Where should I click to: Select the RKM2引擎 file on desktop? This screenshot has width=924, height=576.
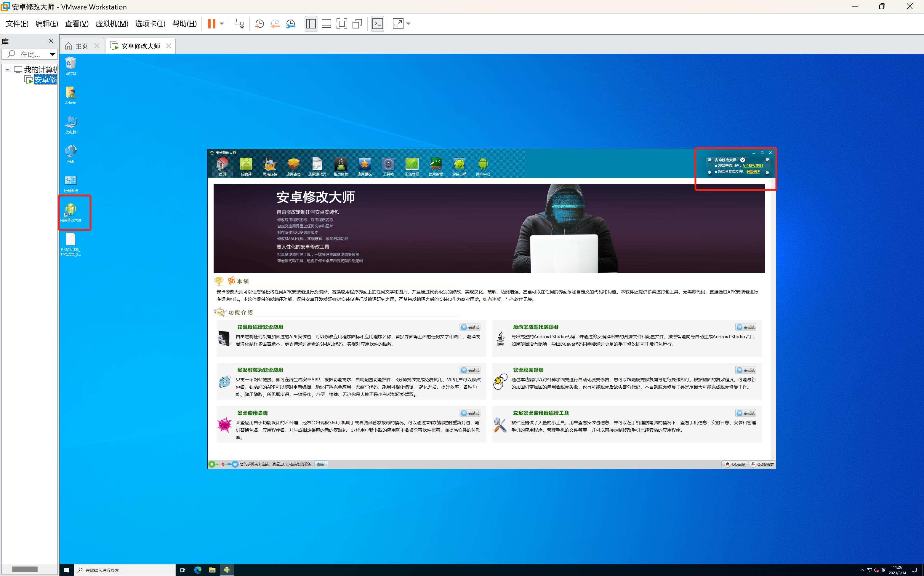(x=71, y=245)
